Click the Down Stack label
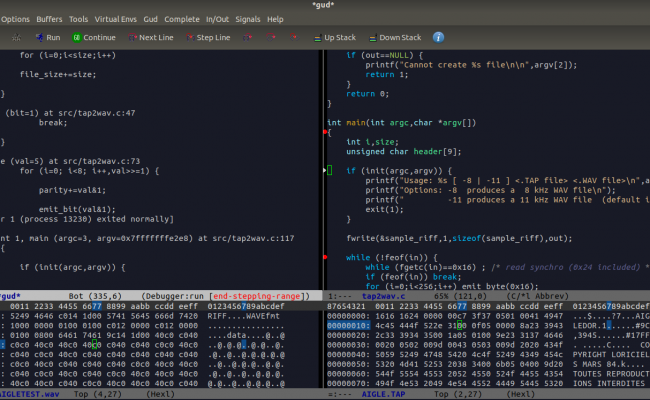 point(400,38)
